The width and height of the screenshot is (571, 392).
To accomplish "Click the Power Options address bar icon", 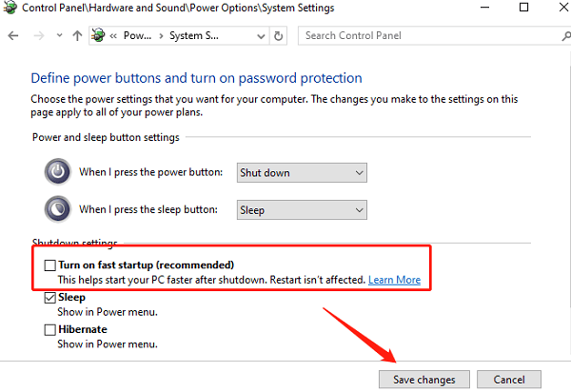I will (x=98, y=35).
